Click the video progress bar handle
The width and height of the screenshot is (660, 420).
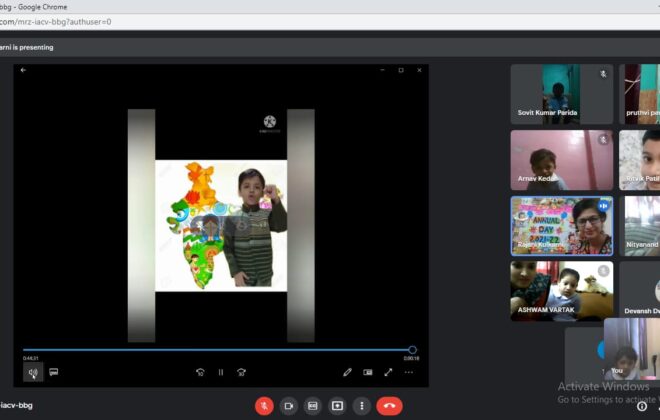pyautogui.click(x=412, y=350)
